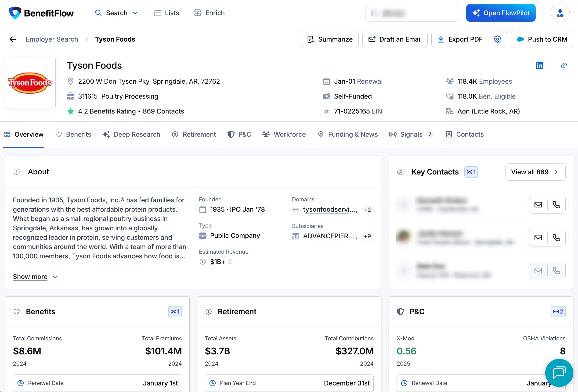
Task: Show the +2 additional domains
Action: click(x=367, y=210)
